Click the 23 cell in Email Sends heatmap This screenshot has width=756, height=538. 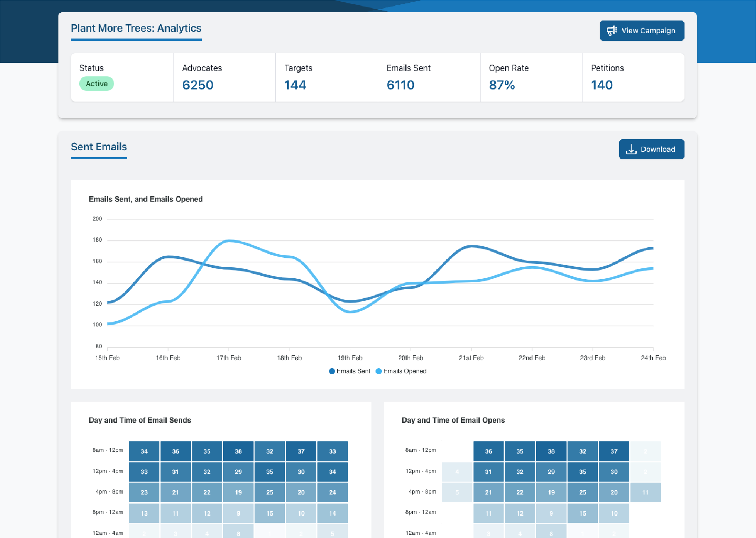pos(144,492)
